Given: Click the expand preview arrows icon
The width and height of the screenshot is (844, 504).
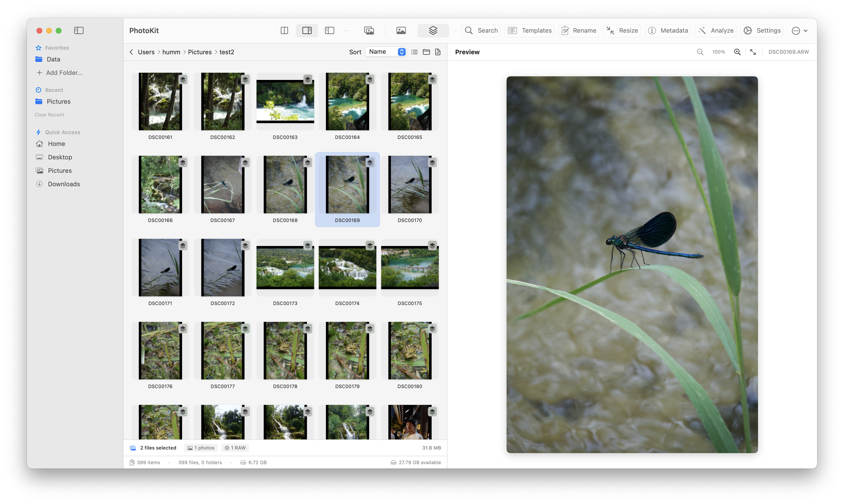Looking at the screenshot, I should tap(753, 52).
